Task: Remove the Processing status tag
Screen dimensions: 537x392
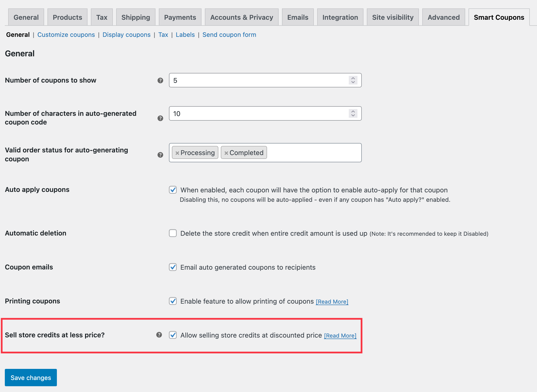Action: [x=177, y=153]
